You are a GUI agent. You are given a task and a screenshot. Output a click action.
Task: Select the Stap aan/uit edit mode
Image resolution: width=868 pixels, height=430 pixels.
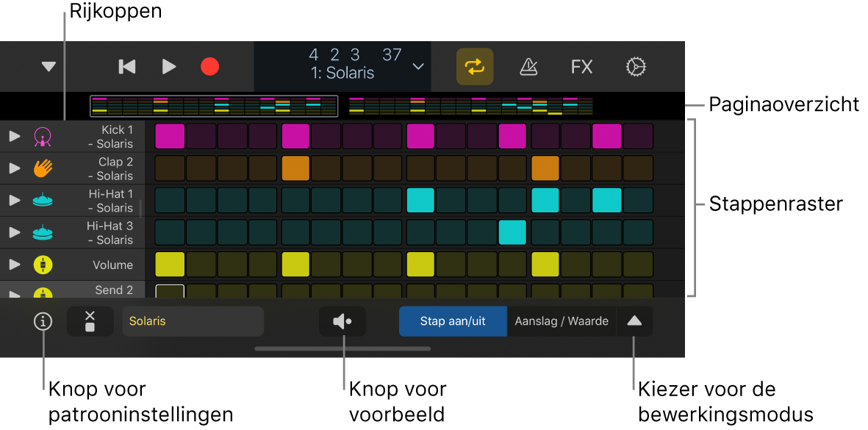pyautogui.click(x=453, y=321)
